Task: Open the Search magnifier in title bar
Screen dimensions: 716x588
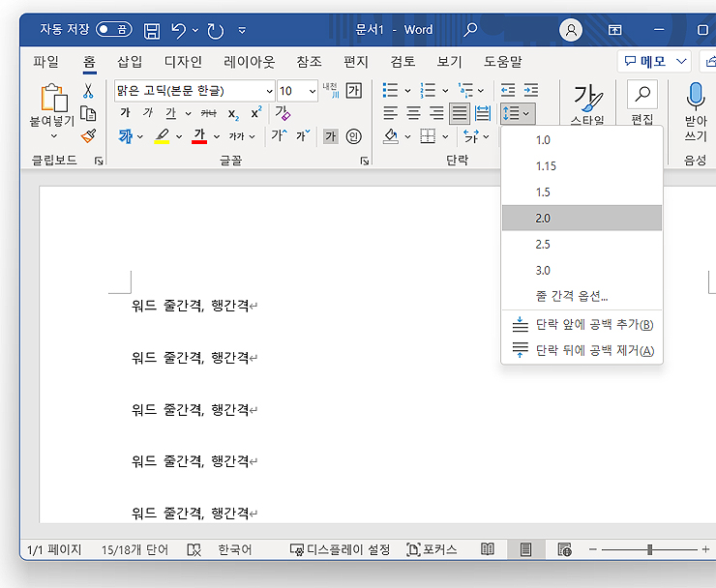Action: (470, 30)
